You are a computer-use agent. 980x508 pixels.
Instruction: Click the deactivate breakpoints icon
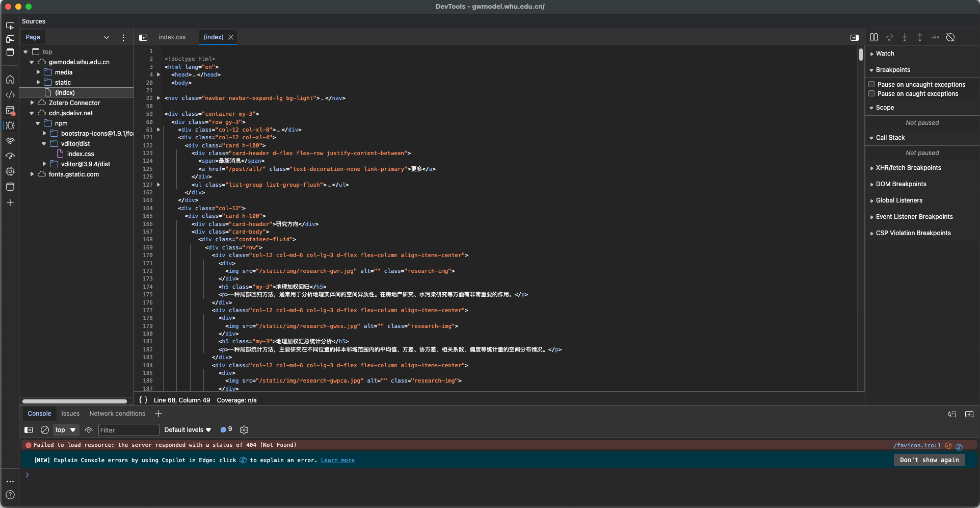tap(950, 37)
